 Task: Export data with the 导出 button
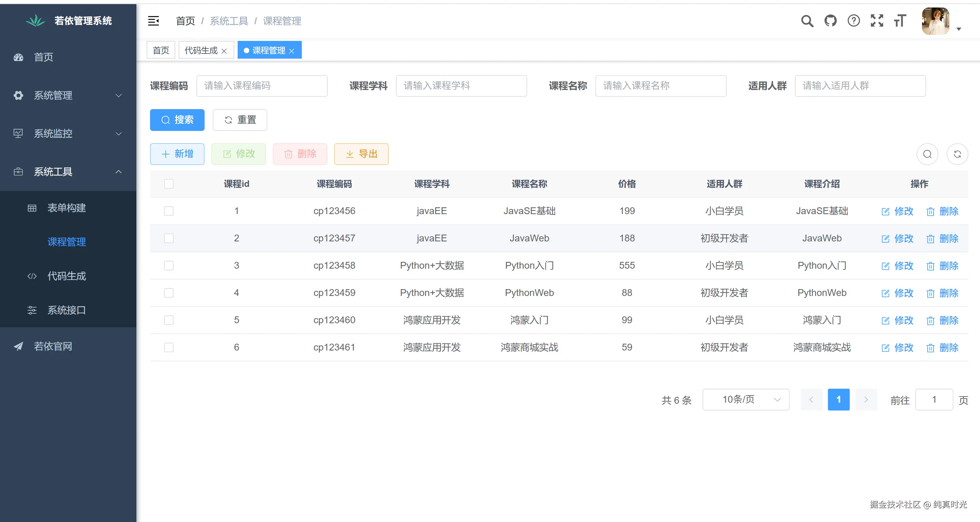(x=361, y=154)
